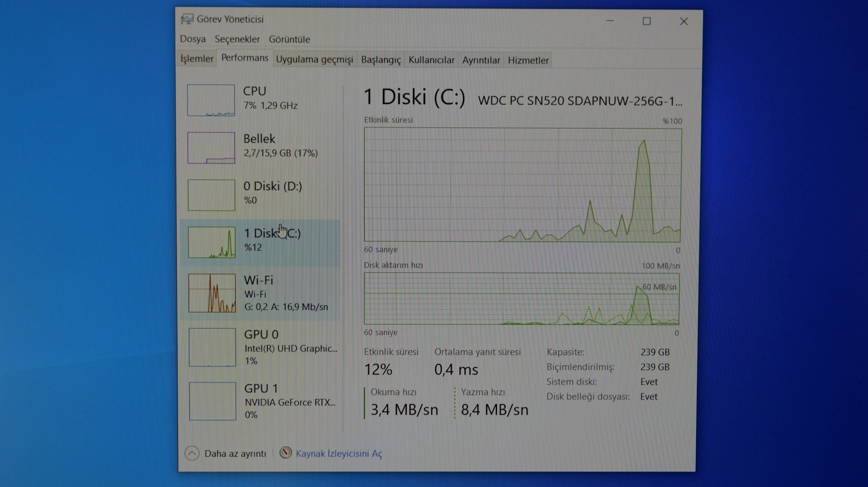The width and height of the screenshot is (868, 487).
Task: Select GPU 1 NVIDIA GeForce entry
Action: pyautogui.click(x=289, y=401)
